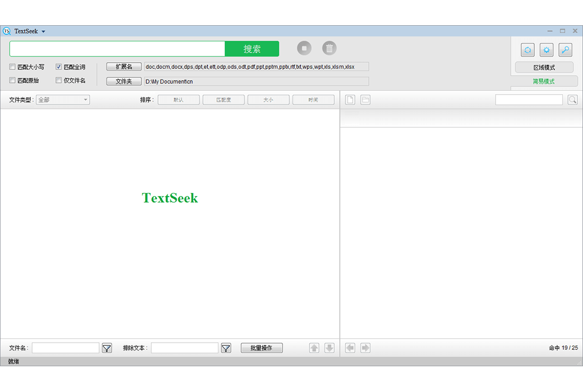Image resolution: width=583 pixels, height=392 pixels.
Task: Open the 文件类型 dropdown showing 全部
Action: click(63, 100)
